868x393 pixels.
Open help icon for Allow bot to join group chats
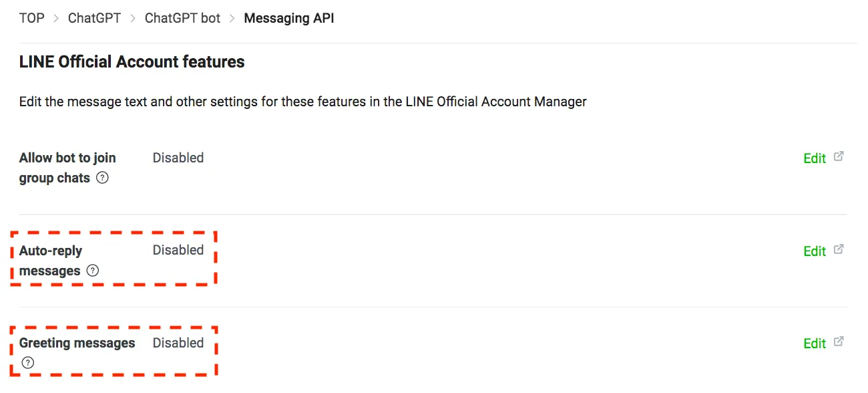click(x=102, y=178)
